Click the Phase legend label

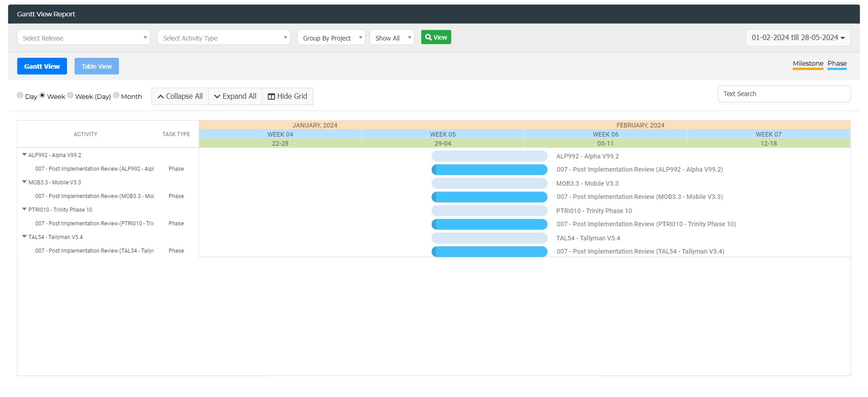837,64
